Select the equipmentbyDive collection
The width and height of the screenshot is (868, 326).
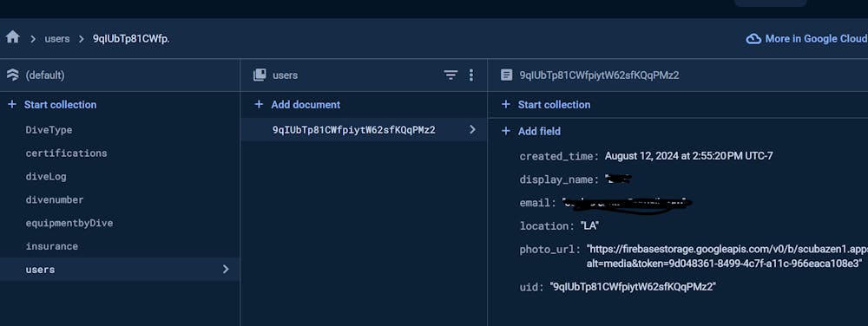[x=69, y=223]
